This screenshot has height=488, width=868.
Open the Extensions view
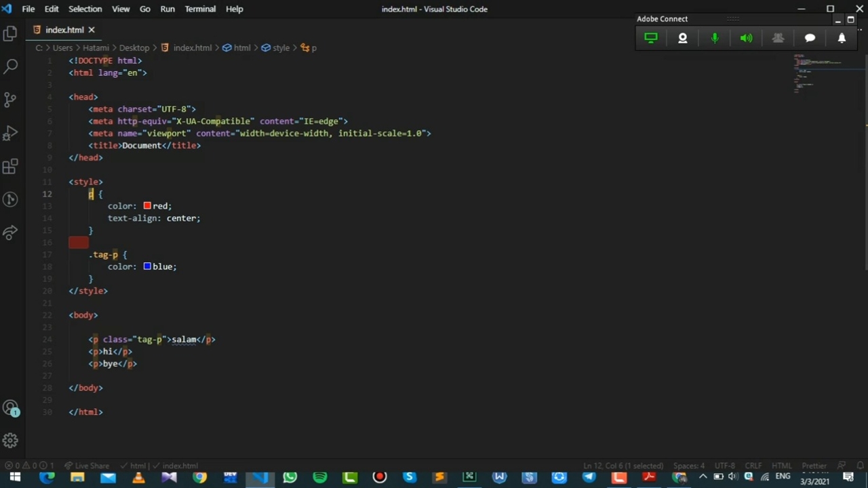[10, 166]
